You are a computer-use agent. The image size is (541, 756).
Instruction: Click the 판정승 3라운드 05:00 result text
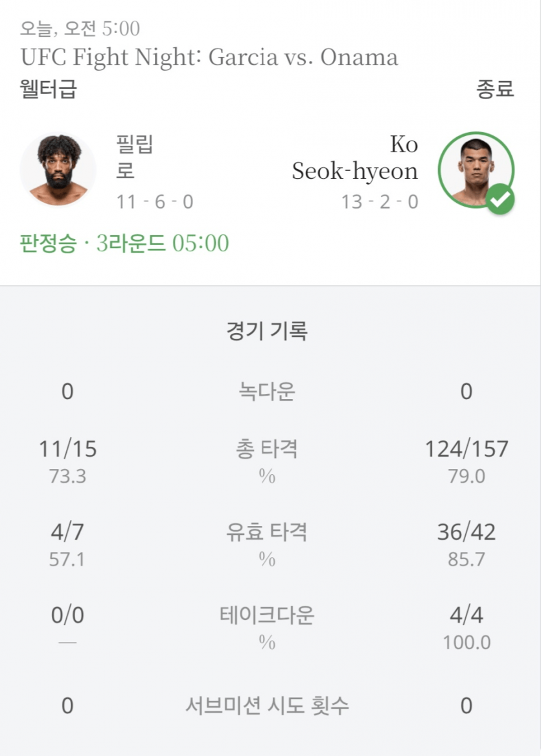[x=124, y=244]
